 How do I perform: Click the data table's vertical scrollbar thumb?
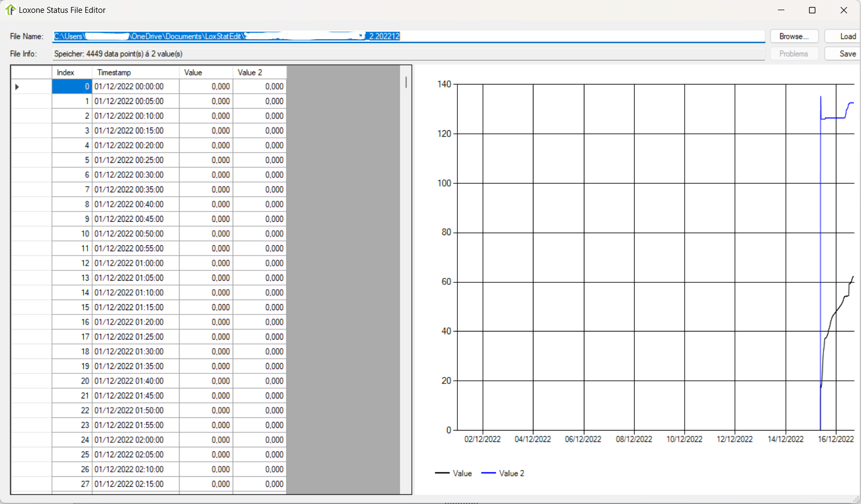406,82
